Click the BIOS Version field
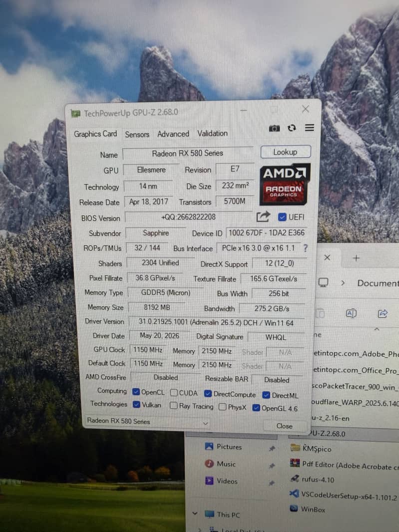The height and width of the screenshot is (532, 399). [x=188, y=217]
